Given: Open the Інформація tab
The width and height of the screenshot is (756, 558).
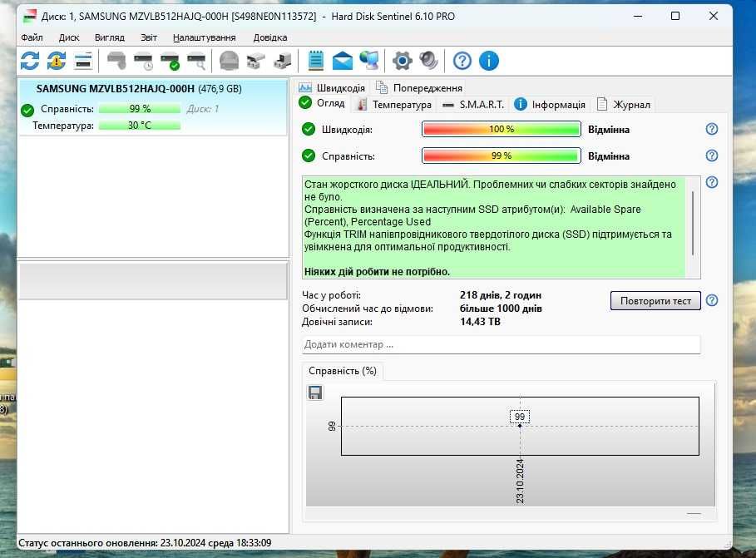Looking at the screenshot, I should 550,105.
